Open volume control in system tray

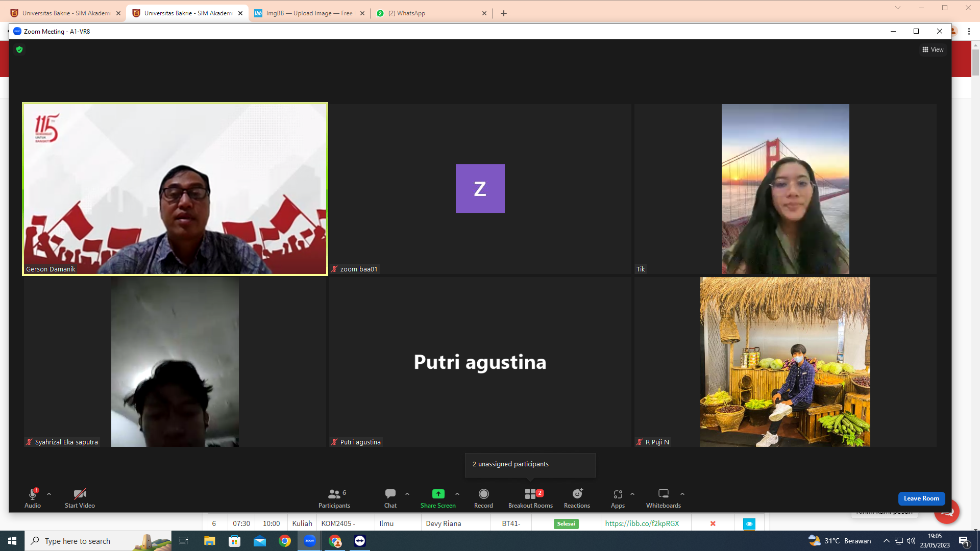coord(911,541)
